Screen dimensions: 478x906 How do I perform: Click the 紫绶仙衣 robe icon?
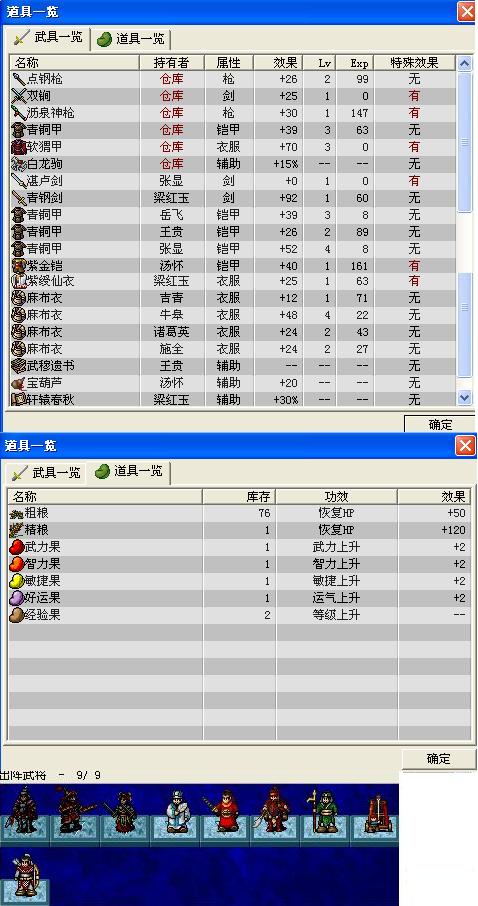click(x=18, y=282)
